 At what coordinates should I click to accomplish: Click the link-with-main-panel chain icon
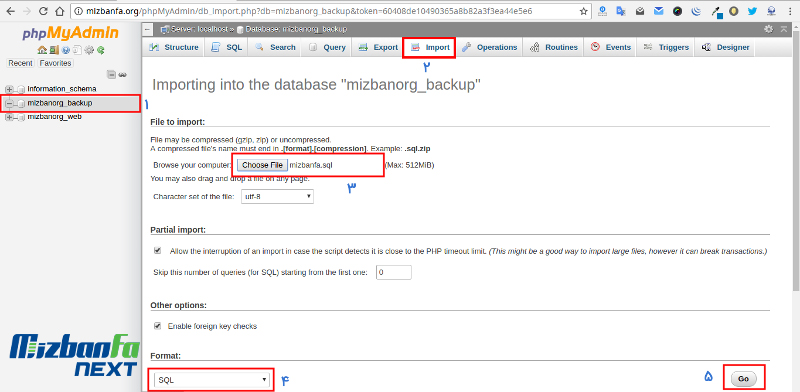pos(122,75)
